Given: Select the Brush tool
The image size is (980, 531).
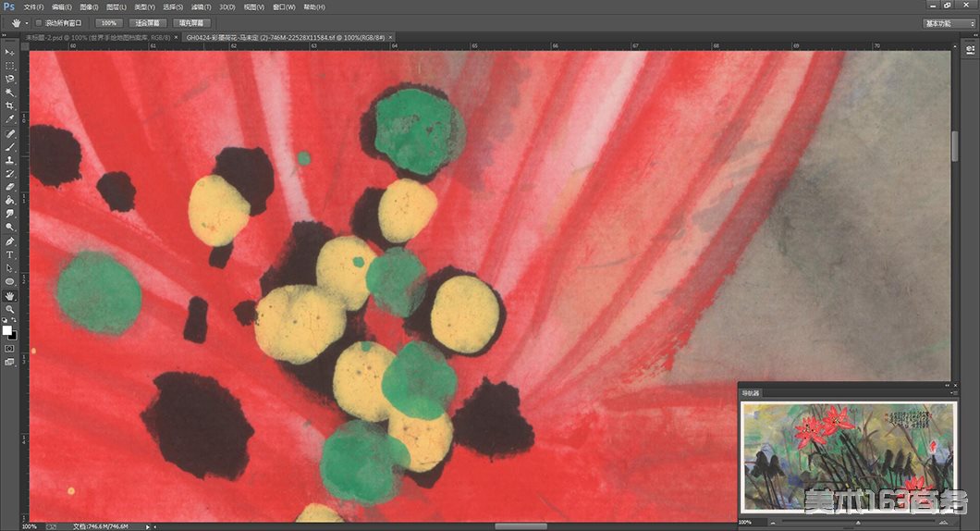Looking at the screenshot, I should [9, 147].
